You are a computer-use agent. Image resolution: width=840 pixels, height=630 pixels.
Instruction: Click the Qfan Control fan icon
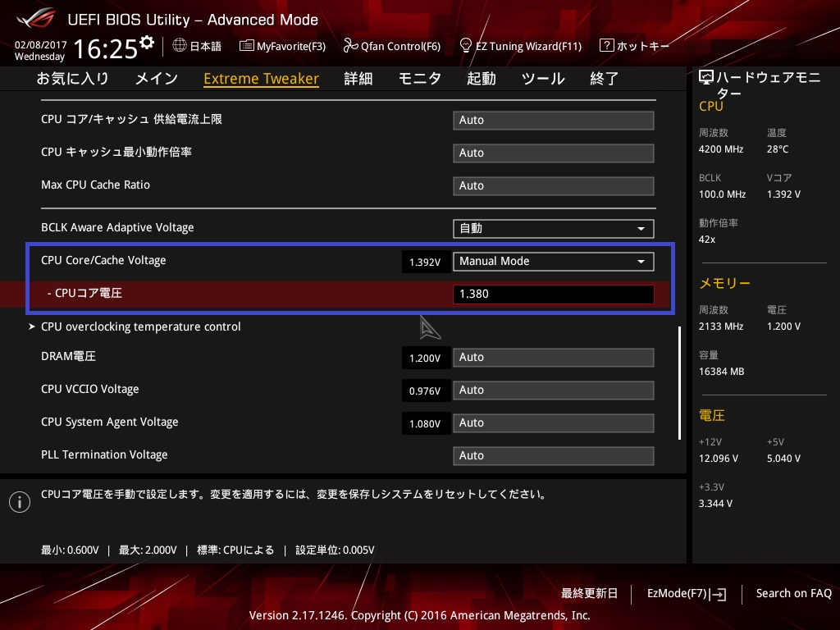[x=350, y=46]
